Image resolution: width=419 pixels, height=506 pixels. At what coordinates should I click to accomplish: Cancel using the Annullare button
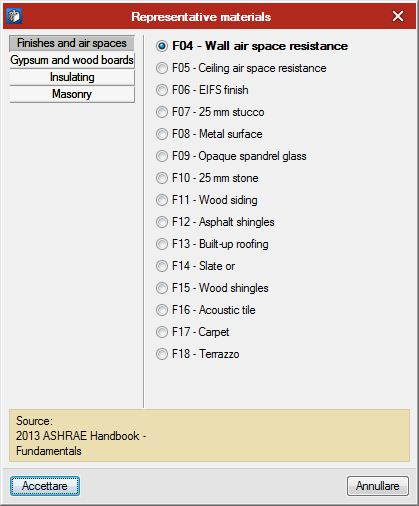(378, 486)
